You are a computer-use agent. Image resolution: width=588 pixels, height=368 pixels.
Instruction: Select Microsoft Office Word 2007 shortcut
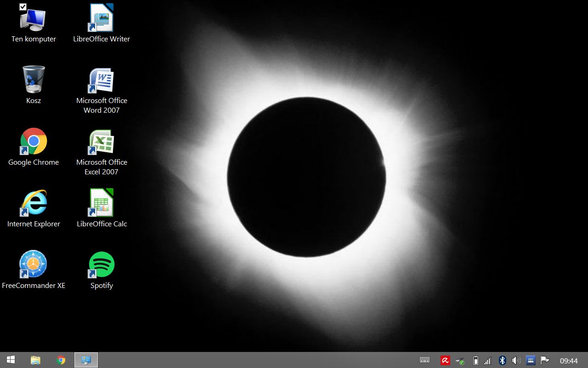(x=102, y=90)
